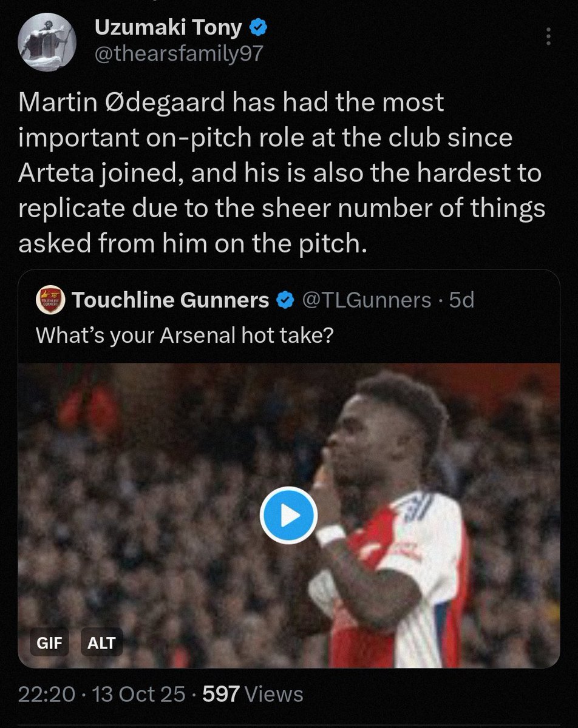
Task: Select the Martin Ødegaard tweet text
Action: (x=282, y=173)
